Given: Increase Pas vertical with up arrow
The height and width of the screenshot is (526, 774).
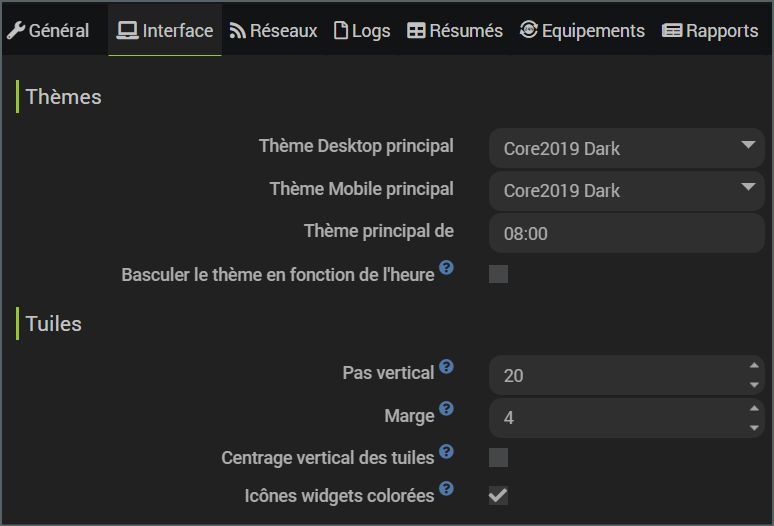Looking at the screenshot, I should (x=754, y=366).
